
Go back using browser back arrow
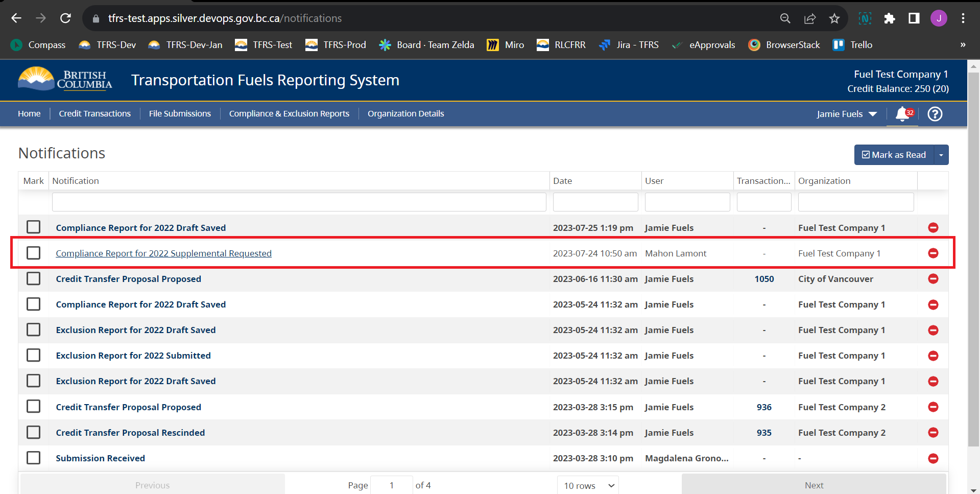point(16,18)
